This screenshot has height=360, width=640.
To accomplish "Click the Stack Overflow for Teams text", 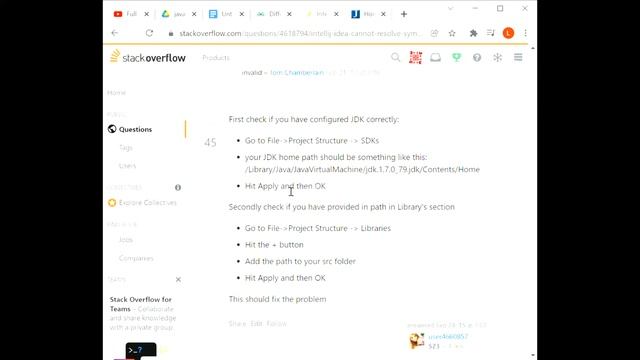I will coord(140,304).
